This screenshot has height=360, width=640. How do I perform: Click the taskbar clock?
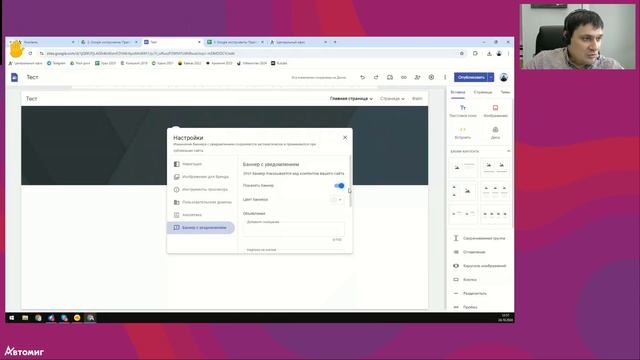(505, 318)
